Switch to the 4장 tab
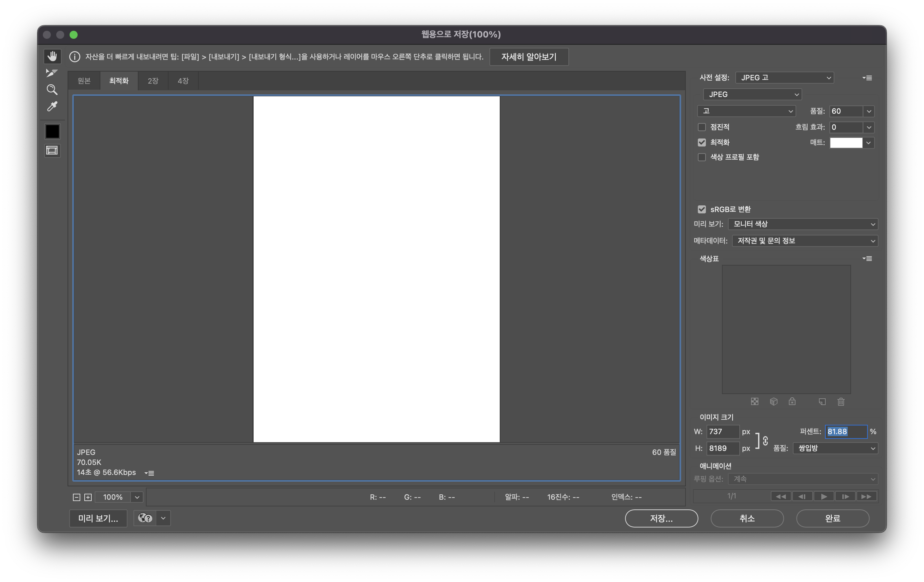 tap(183, 81)
